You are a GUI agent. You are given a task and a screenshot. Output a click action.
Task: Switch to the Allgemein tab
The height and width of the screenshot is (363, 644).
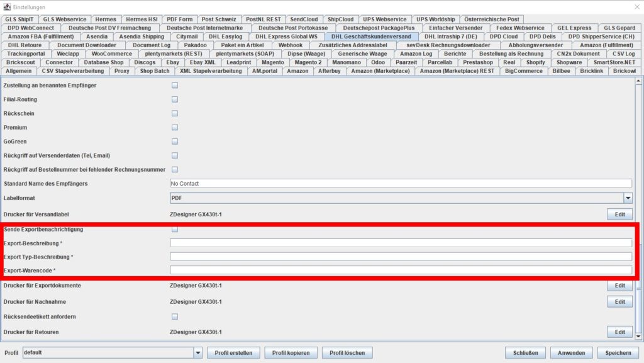click(18, 71)
